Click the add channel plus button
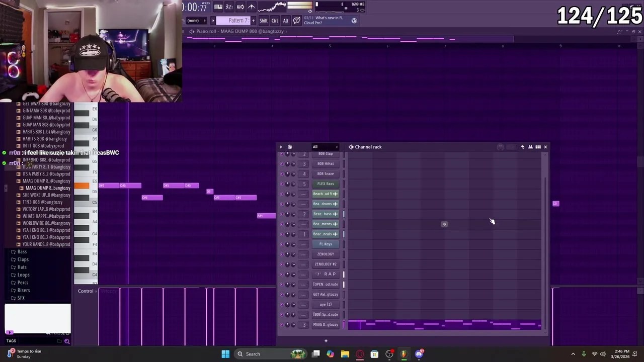 click(326, 341)
